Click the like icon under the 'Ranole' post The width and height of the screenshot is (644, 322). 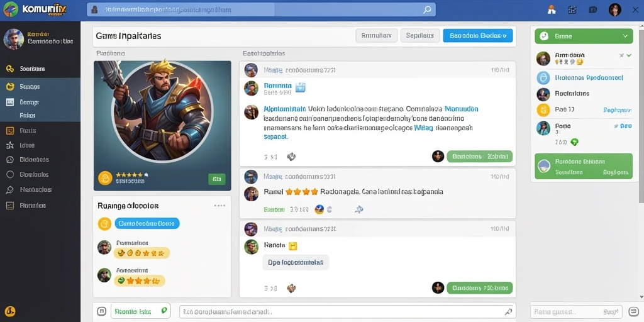tap(291, 288)
